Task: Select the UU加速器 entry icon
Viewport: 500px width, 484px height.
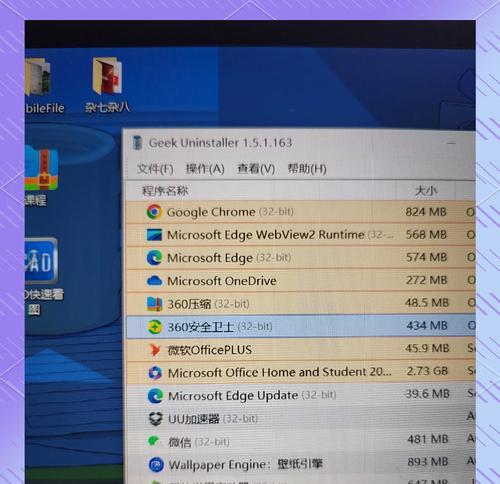Action: 155,419
